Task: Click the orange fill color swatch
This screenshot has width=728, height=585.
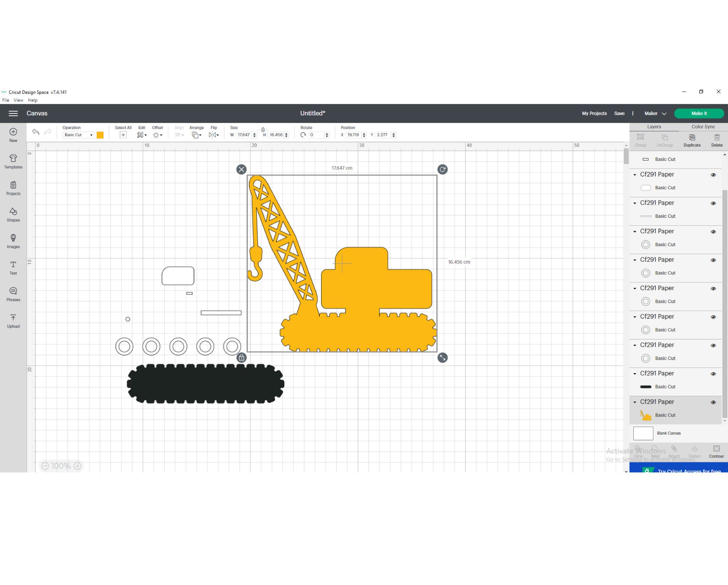Action: pos(100,135)
